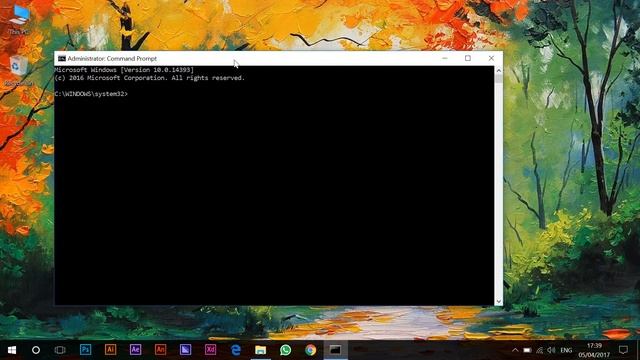Click the C:\WINDOWS\system32> prompt line
This screenshot has width=640, height=360.
coord(91,94)
